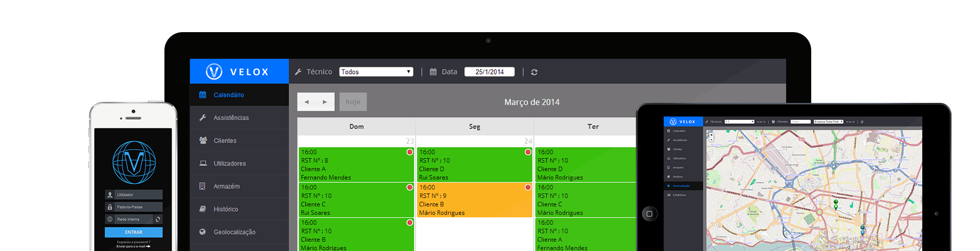Open the Cliente D Mário Rodrigues event on Ter

(586, 164)
